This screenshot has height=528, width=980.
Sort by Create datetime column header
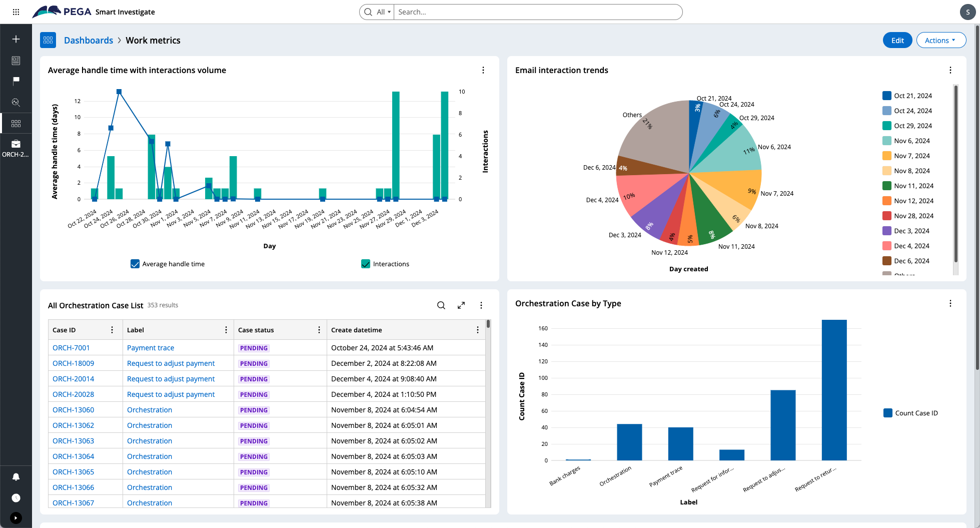pyautogui.click(x=357, y=330)
